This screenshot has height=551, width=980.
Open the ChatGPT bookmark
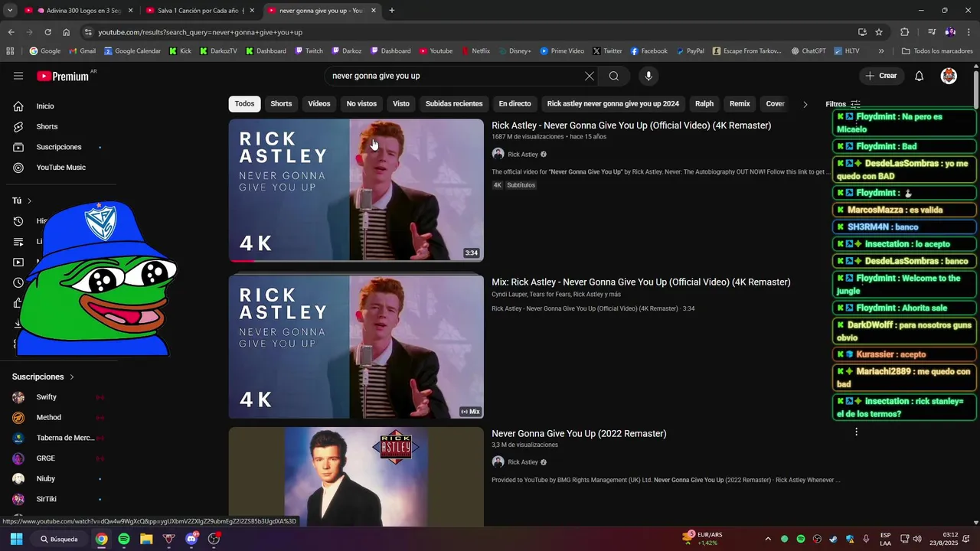[808, 51]
